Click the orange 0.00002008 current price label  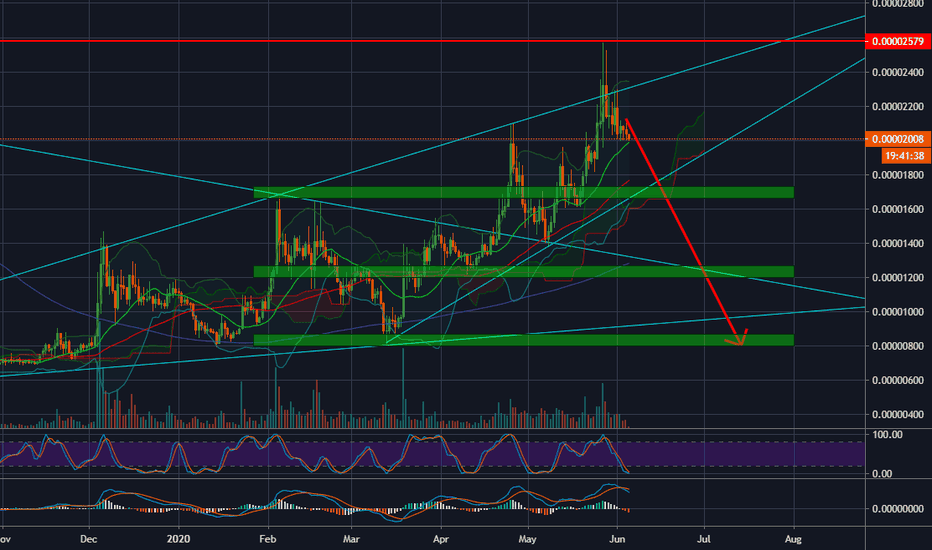pyautogui.click(x=898, y=139)
